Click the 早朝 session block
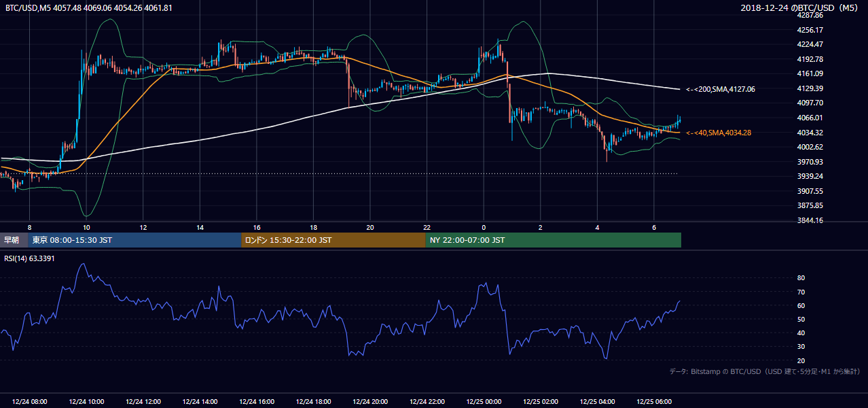Image resolution: width=868 pixels, height=408 pixels. pos(14,240)
